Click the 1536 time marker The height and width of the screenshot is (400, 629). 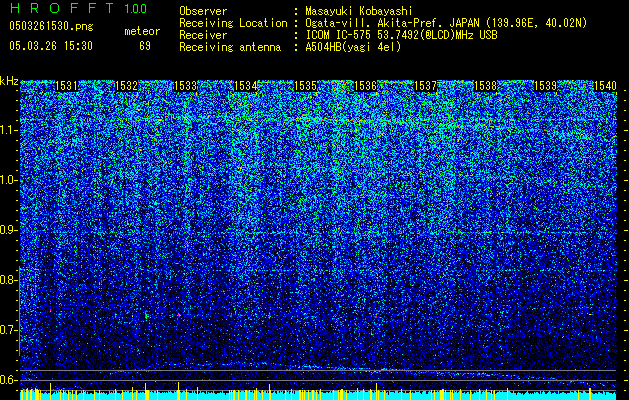(x=366, y=86)
